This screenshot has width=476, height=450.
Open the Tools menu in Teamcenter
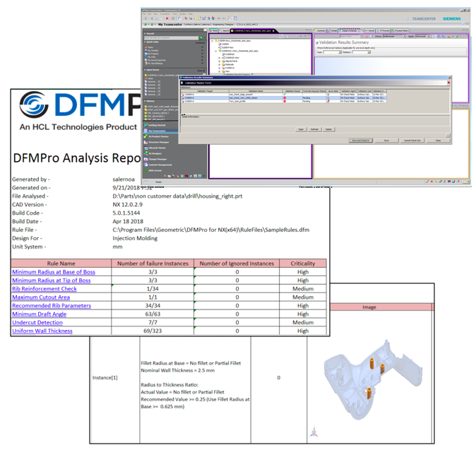(174, 14)
